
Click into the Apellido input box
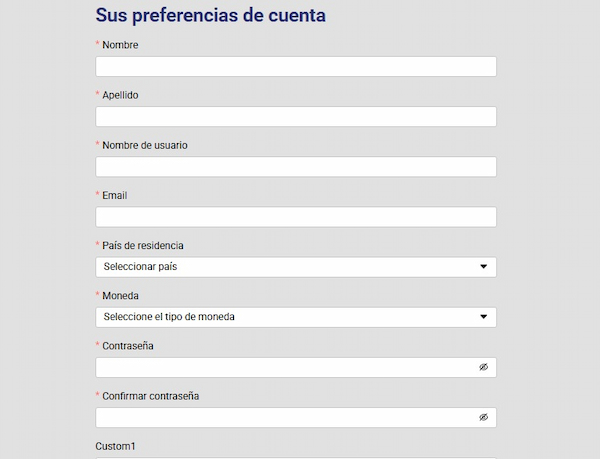(296, 117)
